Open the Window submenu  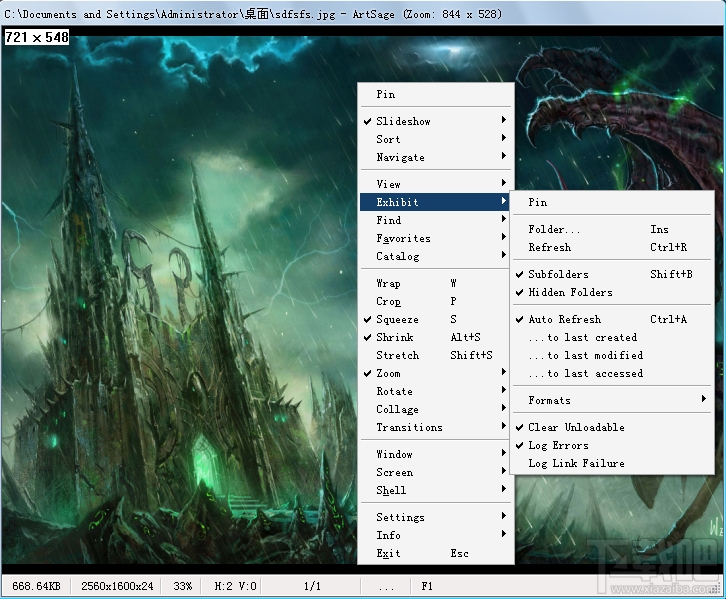coord(436,454)
